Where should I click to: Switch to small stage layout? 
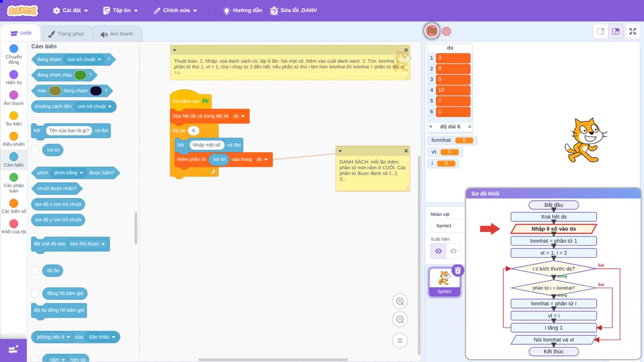point(601,31)
